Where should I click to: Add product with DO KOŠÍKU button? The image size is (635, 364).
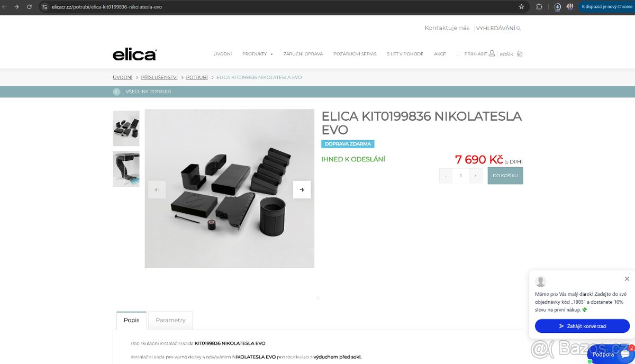point(505,176)
